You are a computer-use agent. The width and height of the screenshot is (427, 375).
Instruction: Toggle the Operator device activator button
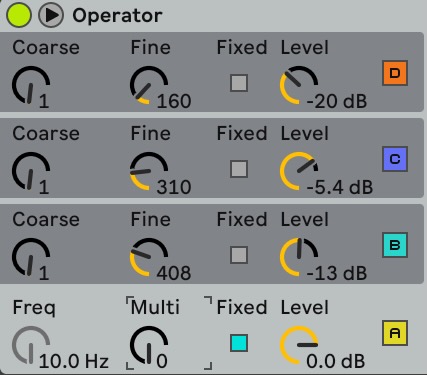point(19,15)
